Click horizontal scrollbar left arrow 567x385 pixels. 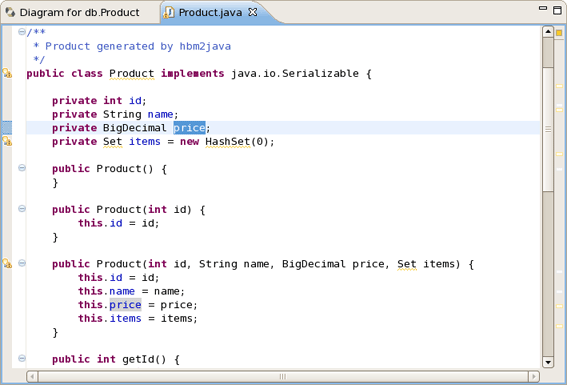click(x=32, y=377)
